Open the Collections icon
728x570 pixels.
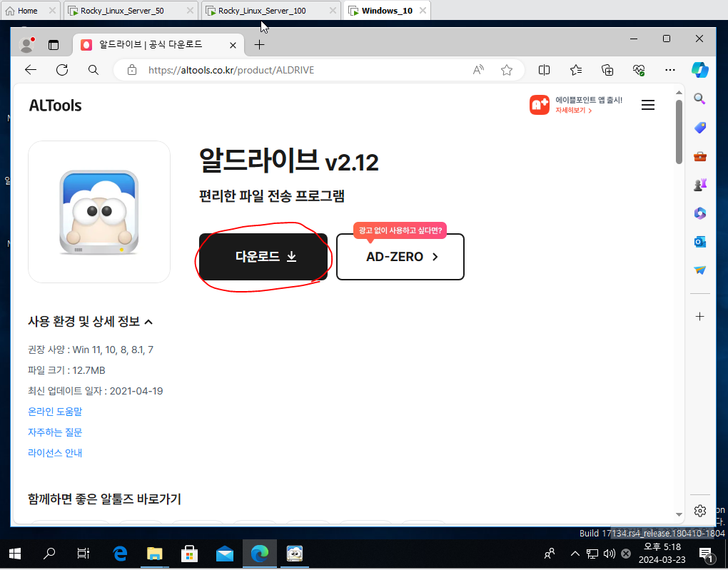(607, 70)
